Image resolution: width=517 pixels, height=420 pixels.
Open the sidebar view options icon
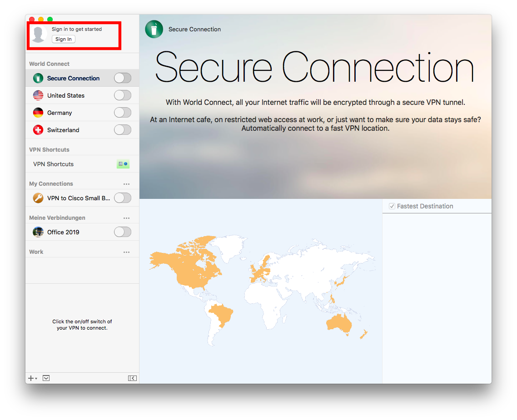(x=46, y=378)
